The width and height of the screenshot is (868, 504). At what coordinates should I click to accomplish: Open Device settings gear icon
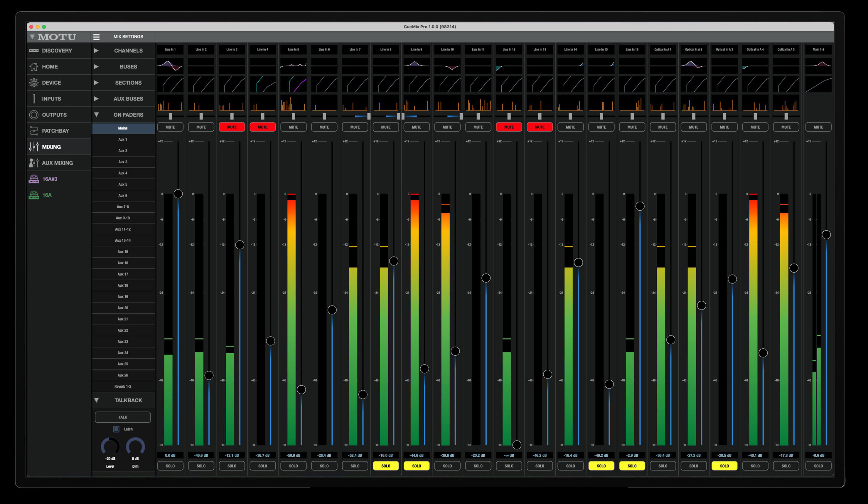click(34, 83)
